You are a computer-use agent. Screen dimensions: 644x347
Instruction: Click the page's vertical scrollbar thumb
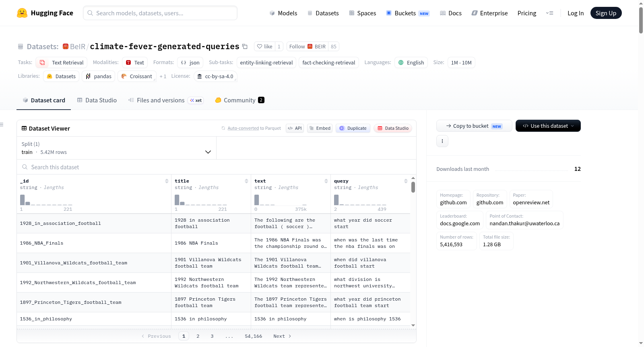coord(641,20)
